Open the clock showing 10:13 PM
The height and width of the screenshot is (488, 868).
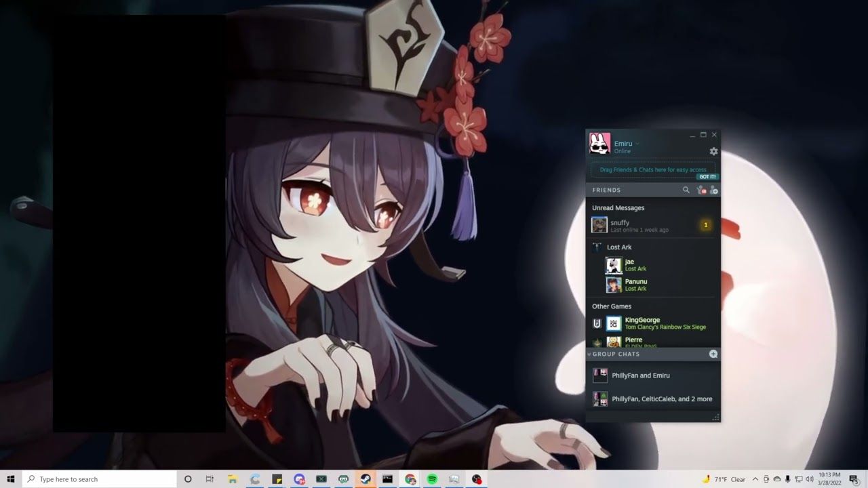(829, 479)
